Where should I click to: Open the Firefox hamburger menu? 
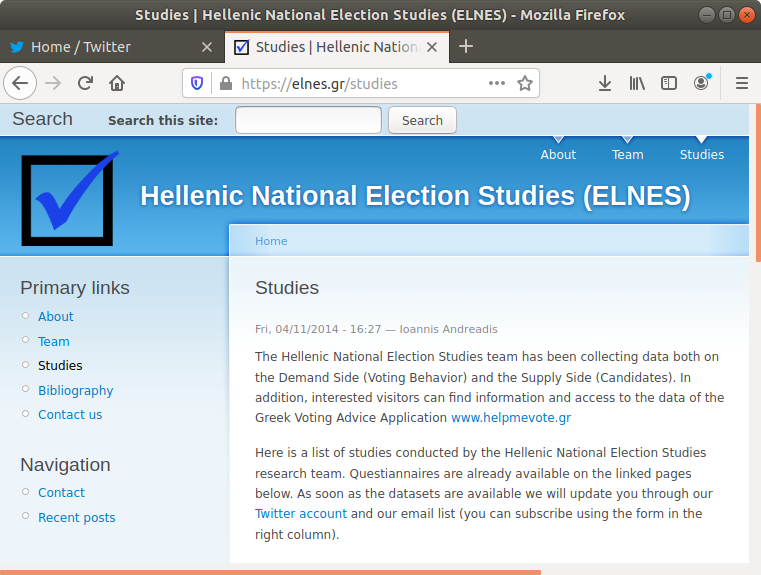[742, 83]
